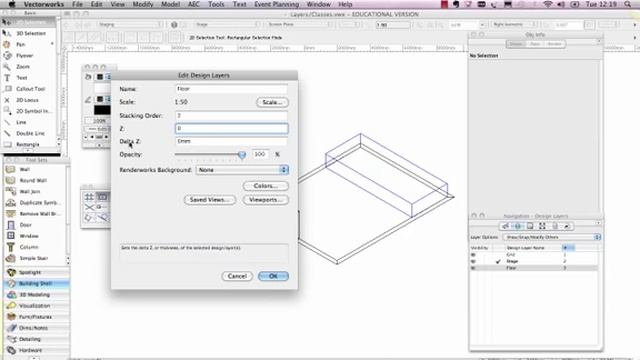
Task: Click the Apple menu icon
Action: [x=12, y=4]
